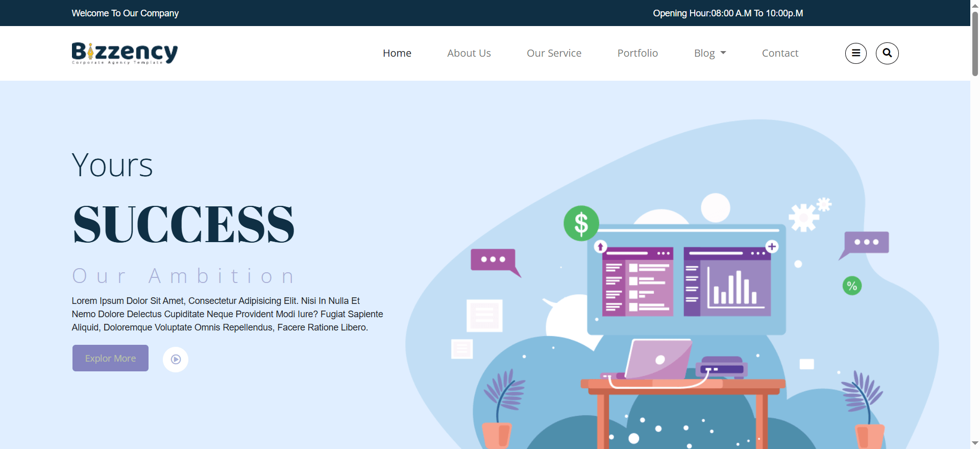This screenshot has height=449, width=980.
Task: Open About Us page
Action: [x=469, y=53]
